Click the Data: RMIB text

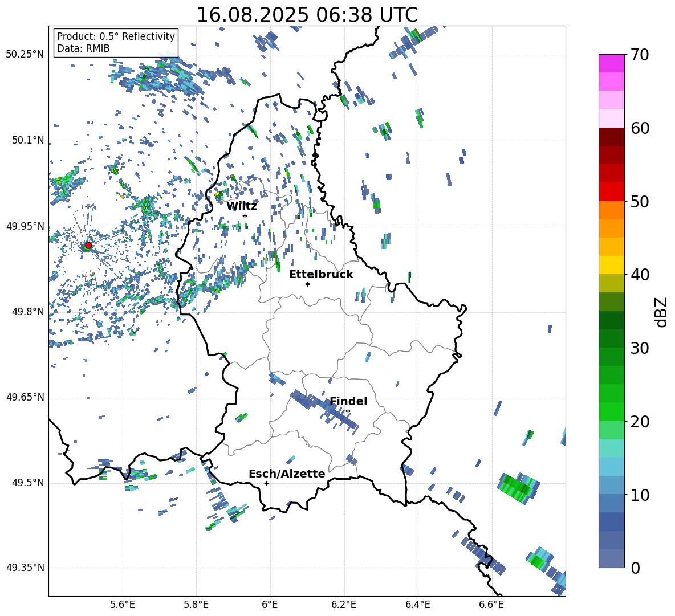click(x=83, y=48)
